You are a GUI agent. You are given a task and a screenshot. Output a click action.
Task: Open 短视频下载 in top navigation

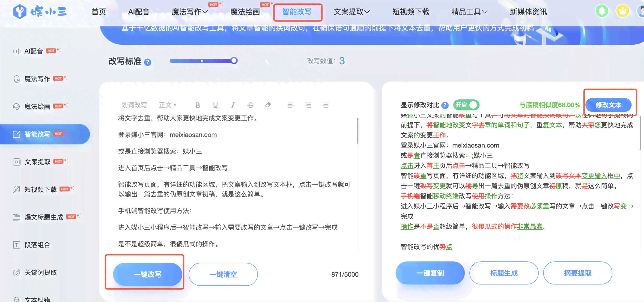coord(411,12)
